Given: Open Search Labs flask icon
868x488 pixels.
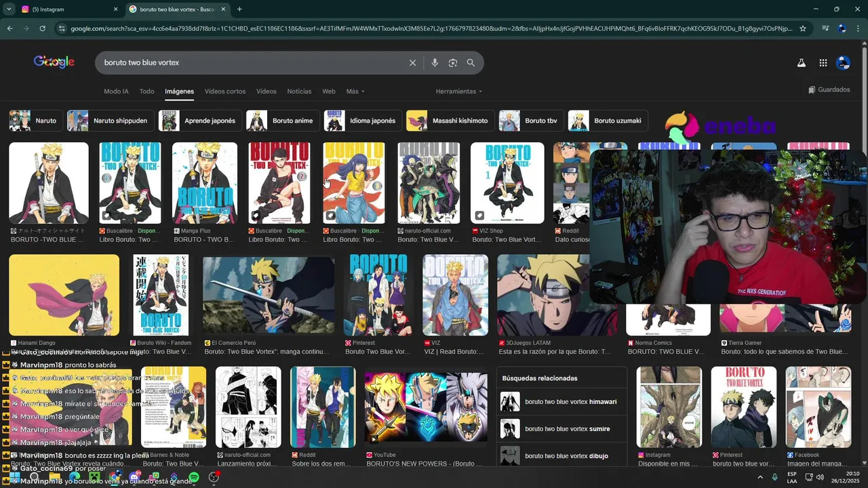Looking at the screenshot, I should (801, 62).
